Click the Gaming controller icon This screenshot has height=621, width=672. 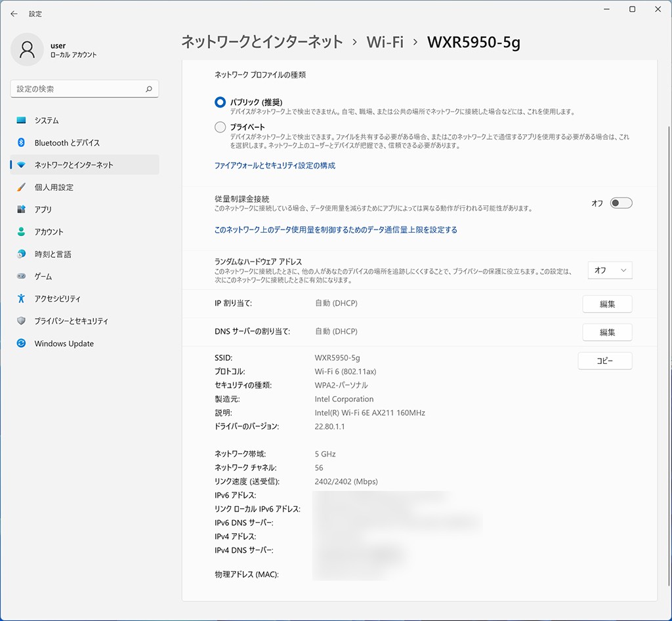tap(22, 277)
